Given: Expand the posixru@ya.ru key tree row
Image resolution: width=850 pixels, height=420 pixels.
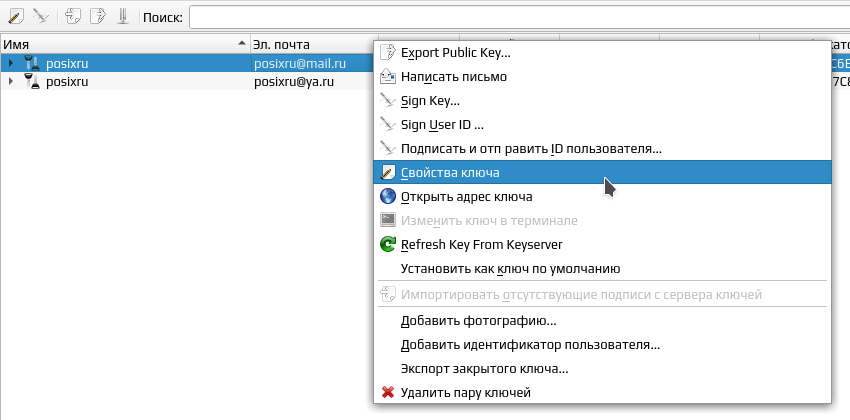Looking at the screenshot, I should 11,82.
